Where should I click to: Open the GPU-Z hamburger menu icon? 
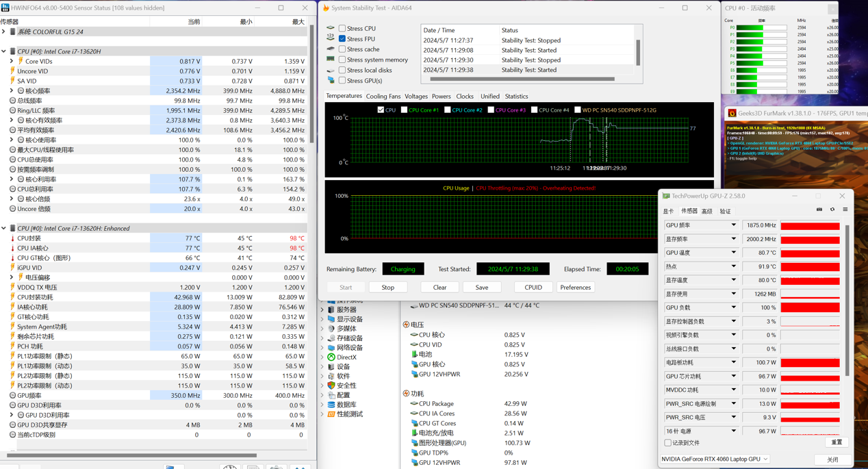pyautogui.click(x=845, y=210)
